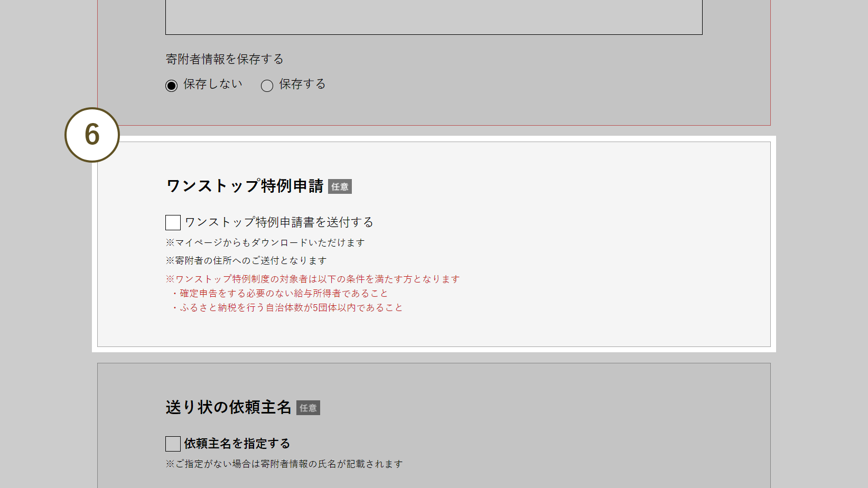Click the 保存する label text
The width and height of the screenshot is (868, 488).
tap(302, 85)
